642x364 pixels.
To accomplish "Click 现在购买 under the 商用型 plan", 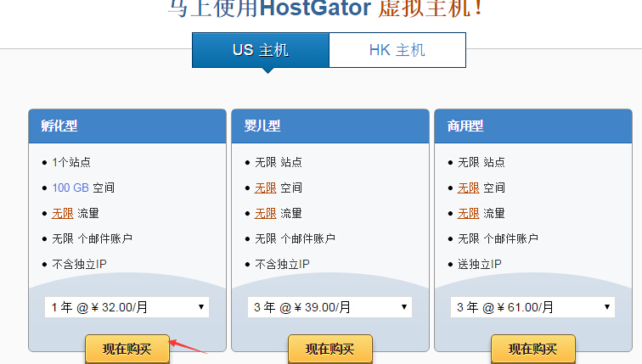I will 533,349.
